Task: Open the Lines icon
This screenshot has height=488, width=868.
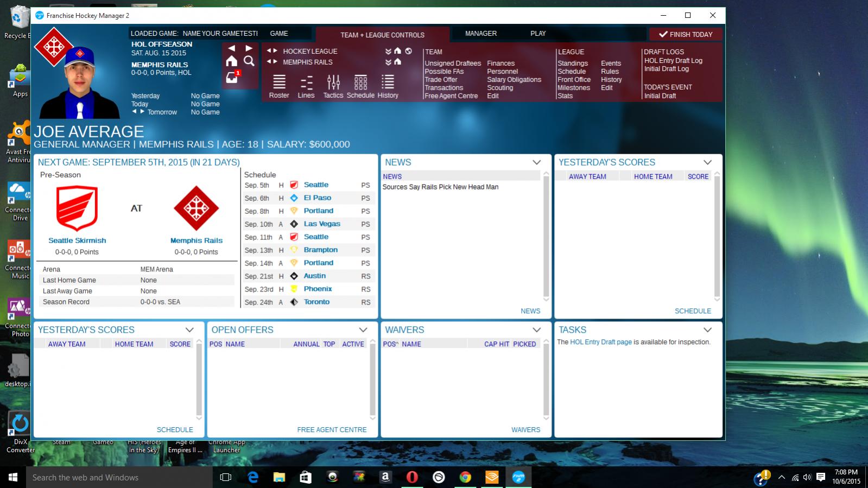Action: (x=306, y=83)
